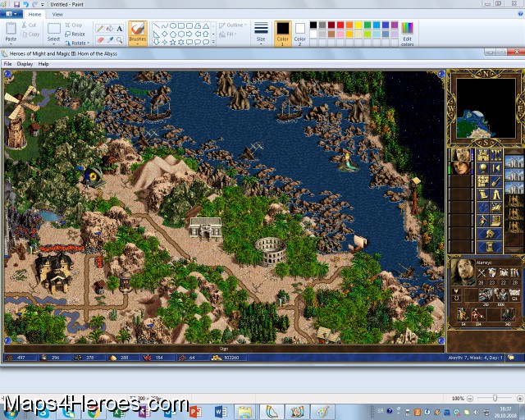Click the zoom out minus button
The image size is (525, 420).
[x=470, y=399]
